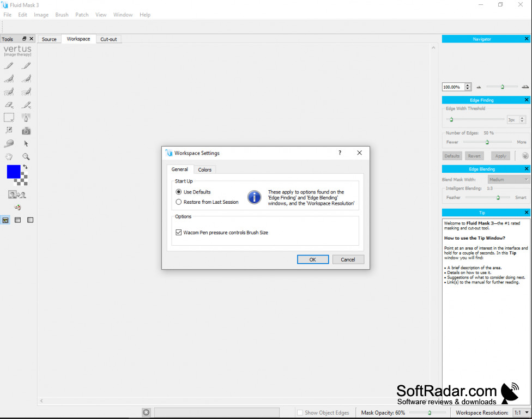This screenshot has height=419, width=532.
Task: Open the Patch menu
Action: tap(82, 15)
